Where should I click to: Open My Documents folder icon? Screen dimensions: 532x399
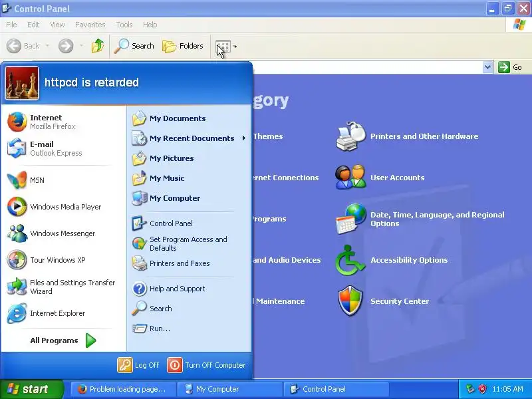(x=139, y=118)
